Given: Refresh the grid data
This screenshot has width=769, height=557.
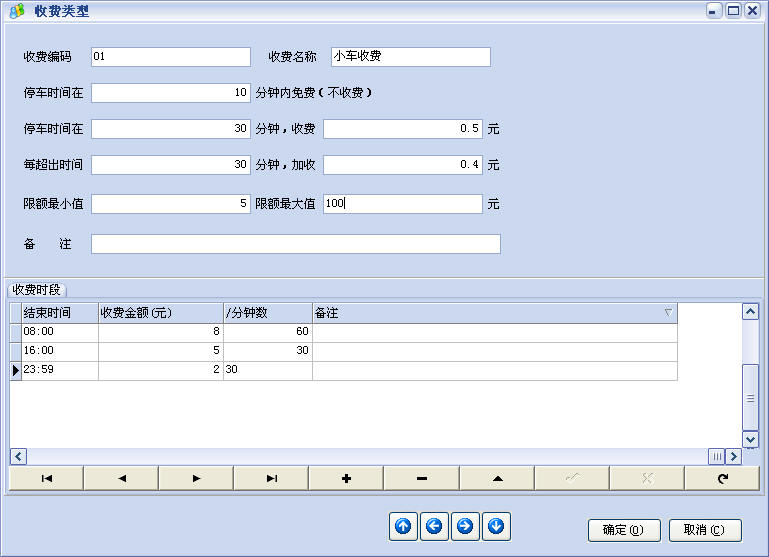Looking at the screenshot, I should 722,478.
